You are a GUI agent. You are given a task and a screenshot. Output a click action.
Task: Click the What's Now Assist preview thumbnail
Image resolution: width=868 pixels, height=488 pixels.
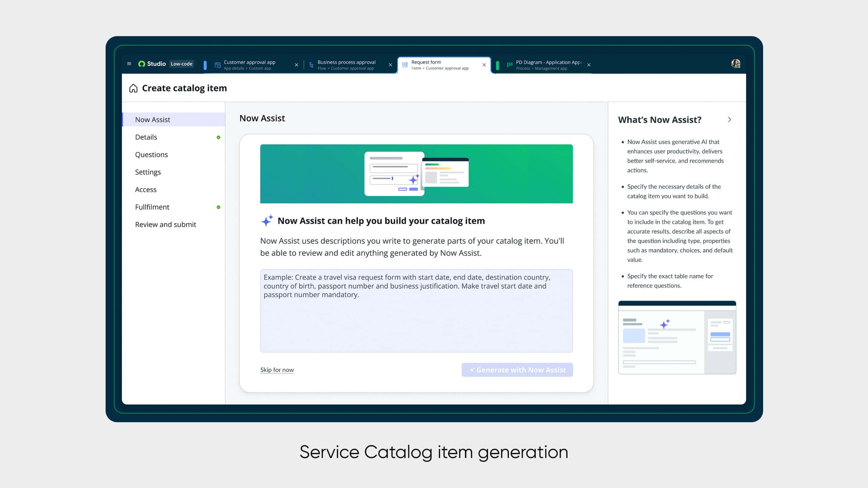677,337
